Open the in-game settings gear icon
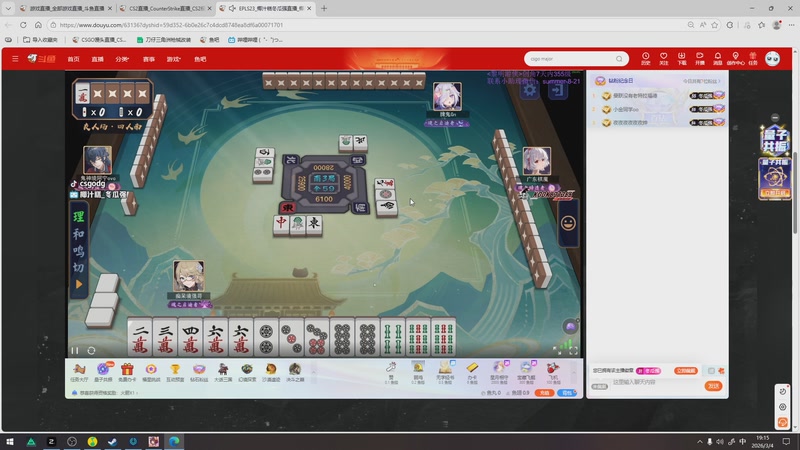Viewport: 800px width, 450px height. 530,90
